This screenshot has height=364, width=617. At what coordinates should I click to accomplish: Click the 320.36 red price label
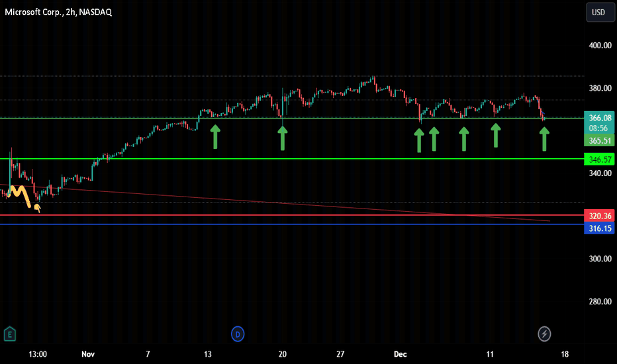click(x=599, y=216)
